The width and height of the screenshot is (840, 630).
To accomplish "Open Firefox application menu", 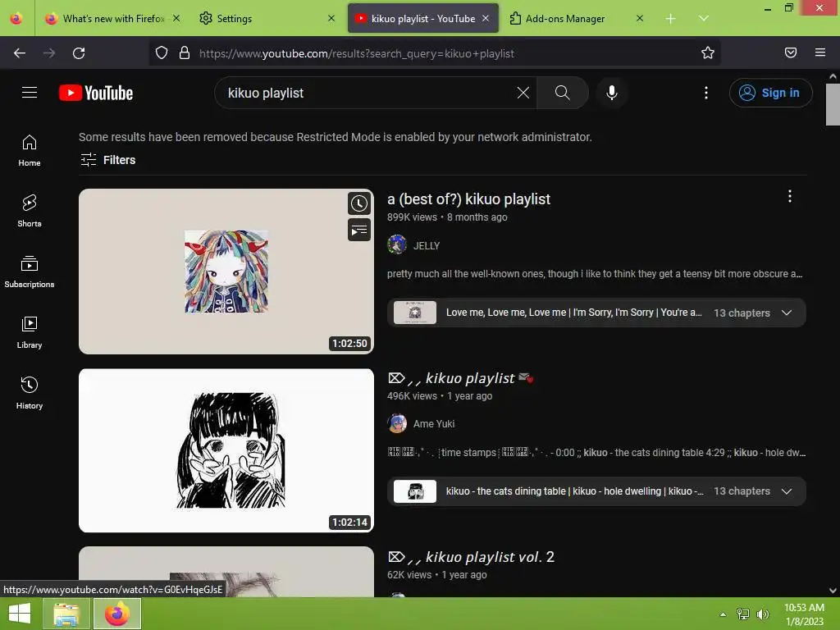I will coord(820,52).
